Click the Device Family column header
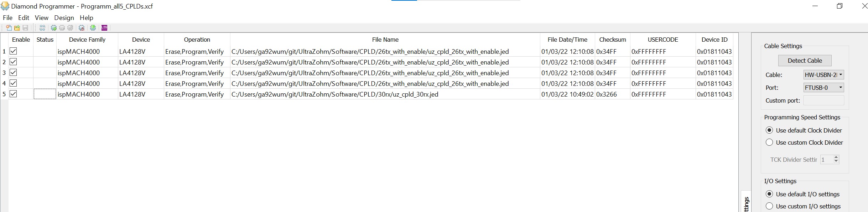 87,40
